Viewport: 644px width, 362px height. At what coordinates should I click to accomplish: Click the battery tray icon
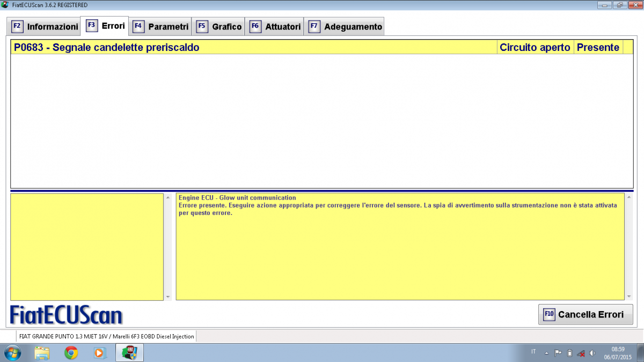click(x=569, y=353)
